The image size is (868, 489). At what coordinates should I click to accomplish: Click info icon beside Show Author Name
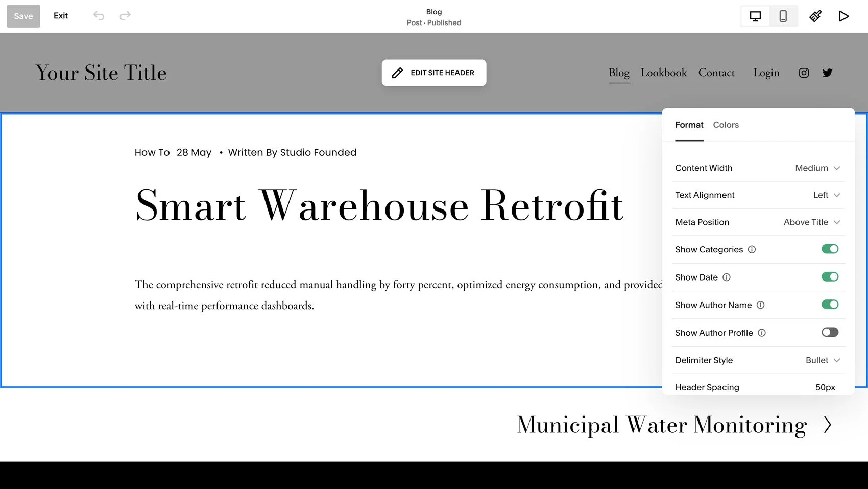point(760,305)
